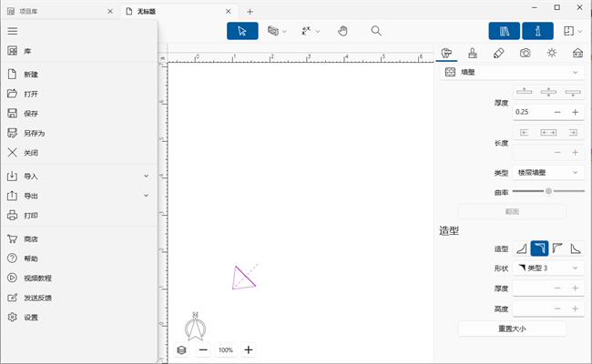Viewport: 592px width, 364px height.
Task: Open the 类型 3 shape dropdown
Action: pyautogui.click(x=548, y=268)
